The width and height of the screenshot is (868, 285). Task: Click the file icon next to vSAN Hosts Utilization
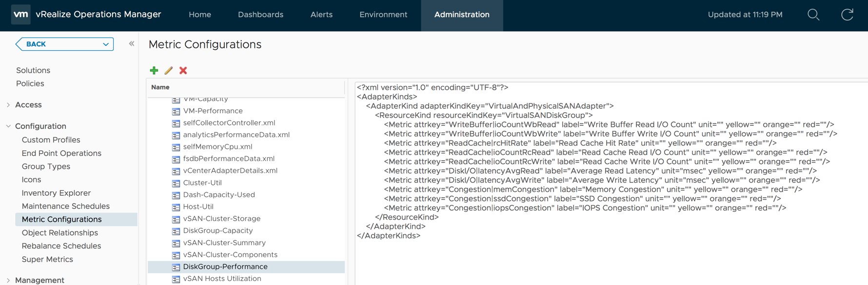point(176,279)
